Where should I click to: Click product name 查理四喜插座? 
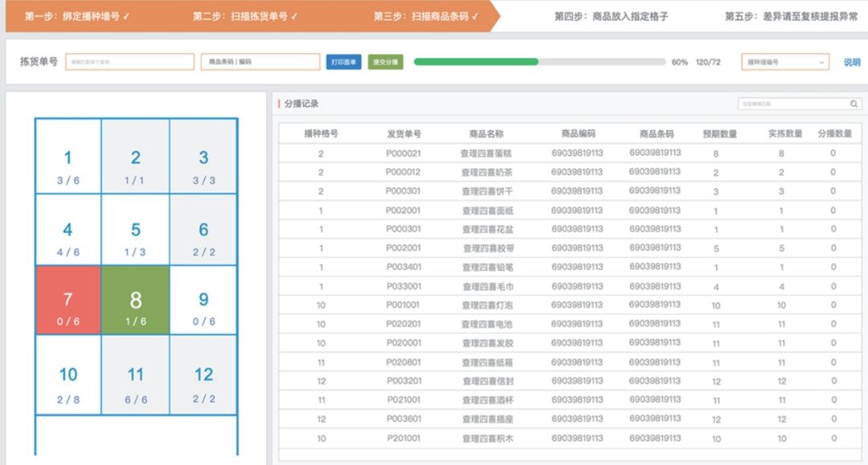point(487,419)
